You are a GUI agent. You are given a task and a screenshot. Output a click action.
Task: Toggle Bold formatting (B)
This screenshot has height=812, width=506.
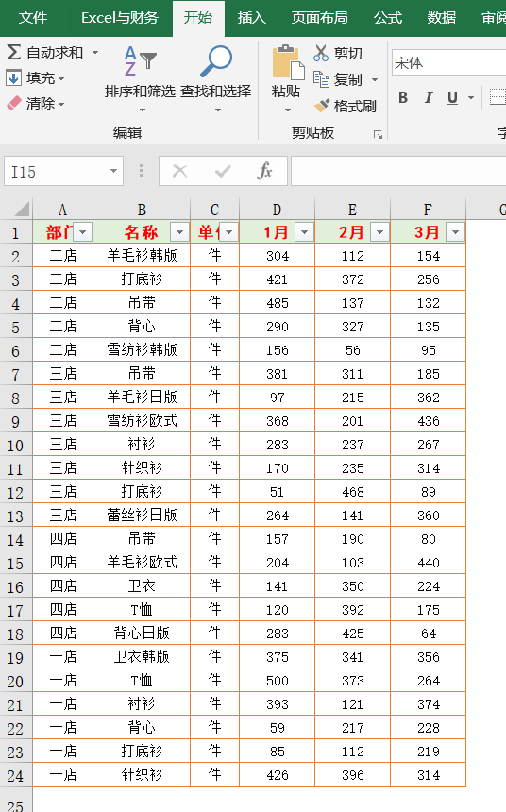click(403, 97)
